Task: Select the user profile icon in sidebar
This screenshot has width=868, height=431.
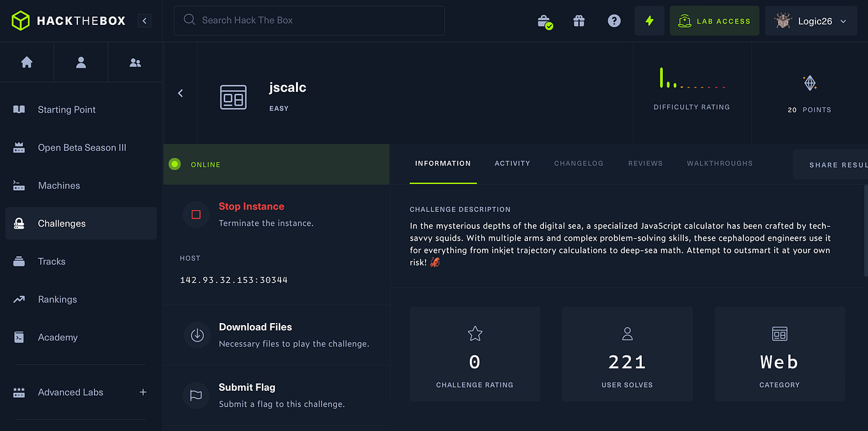Action: [x=81, y=62]
